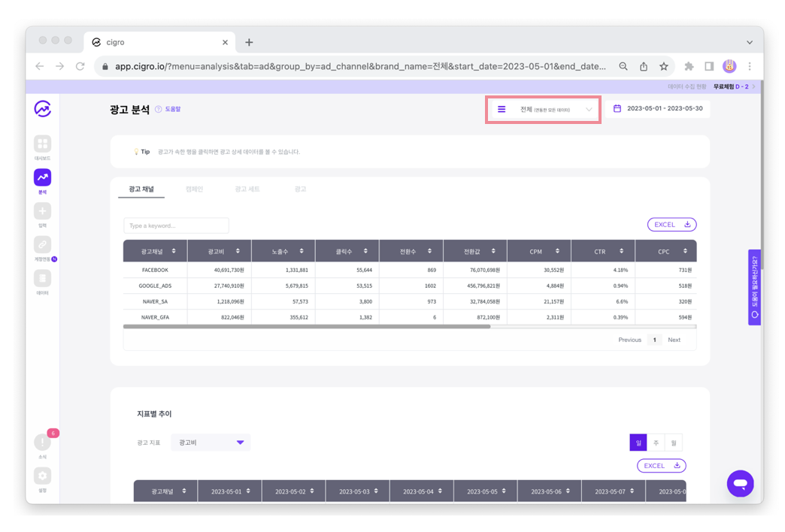Open the browser extensions puzzle icon
The width and height of the screenshot is (785, 532).
(690, 66)
